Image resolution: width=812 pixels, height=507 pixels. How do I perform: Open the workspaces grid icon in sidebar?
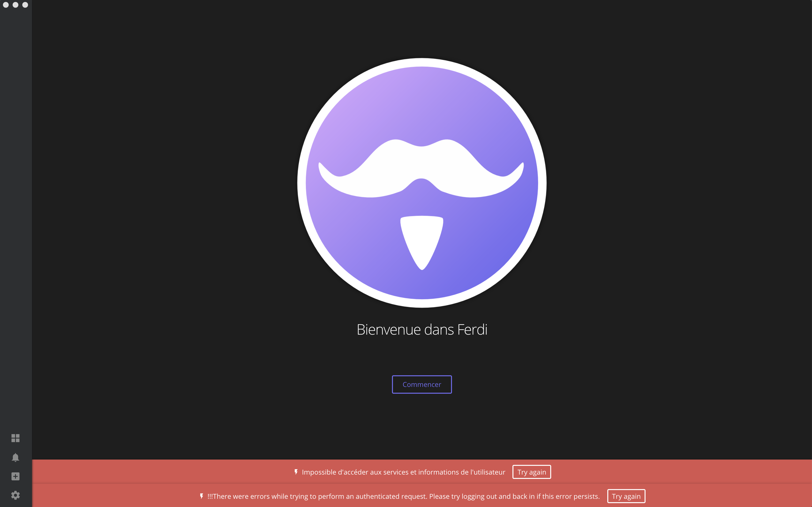(15, 438)
